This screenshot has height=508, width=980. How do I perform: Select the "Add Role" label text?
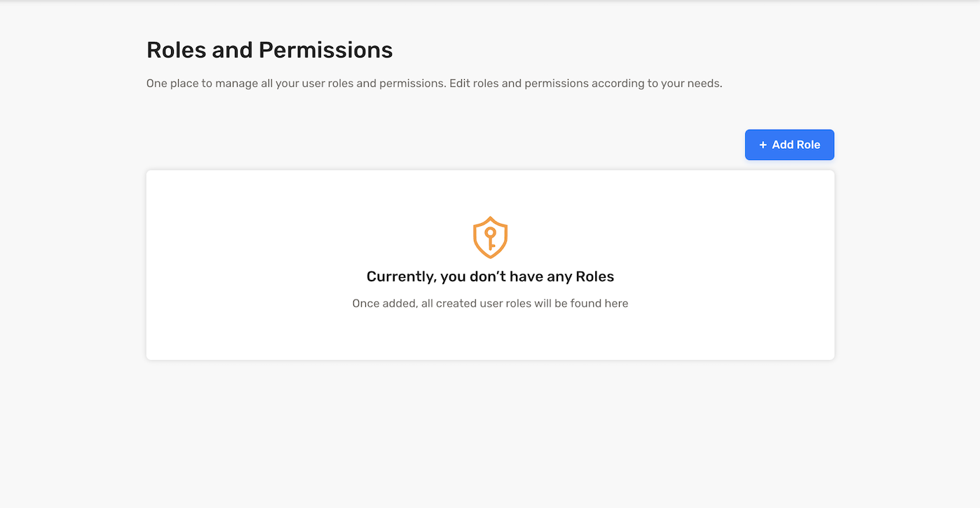[x=796, y=145]
